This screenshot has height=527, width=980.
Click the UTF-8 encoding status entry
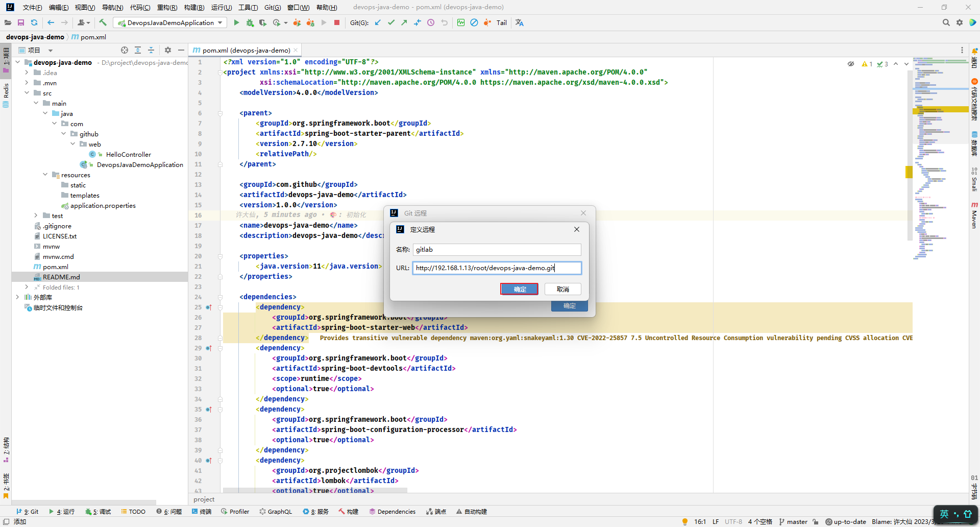pos(733,522)
